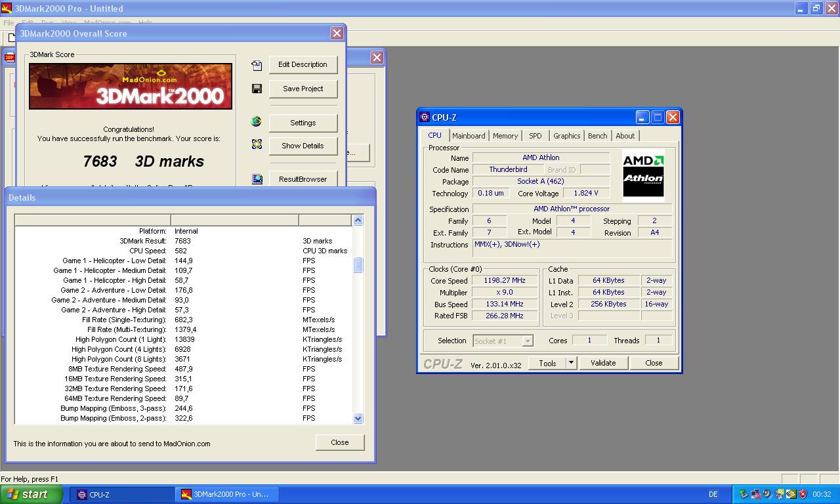
Task: Open the File menu in 3DMark2000 Pro
Action: (x=9, y=22)
